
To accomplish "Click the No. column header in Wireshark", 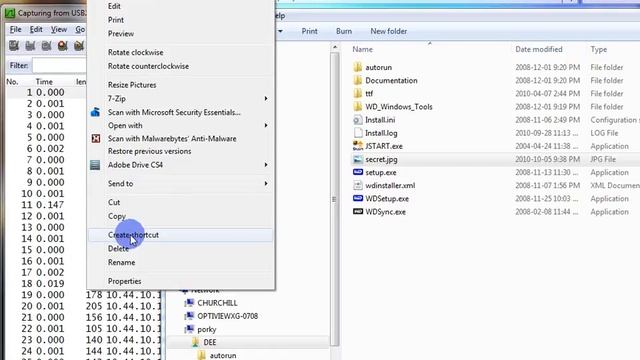I will coord(12,82).
